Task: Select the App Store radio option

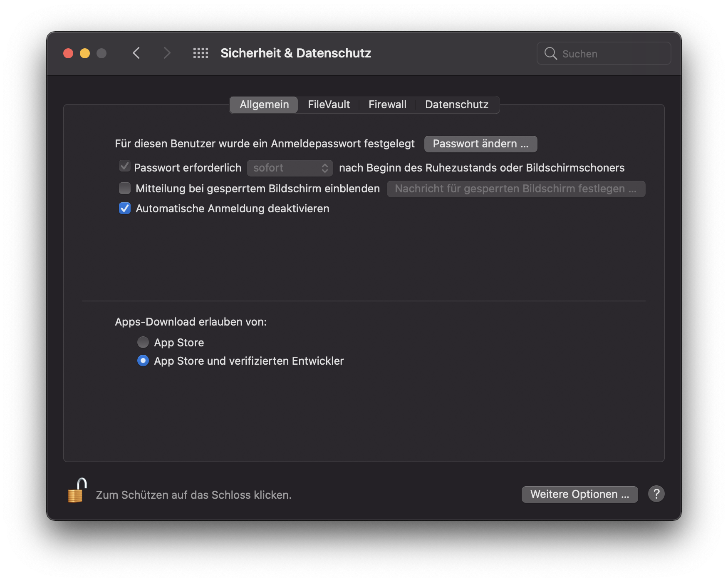Action: point(143,342)
